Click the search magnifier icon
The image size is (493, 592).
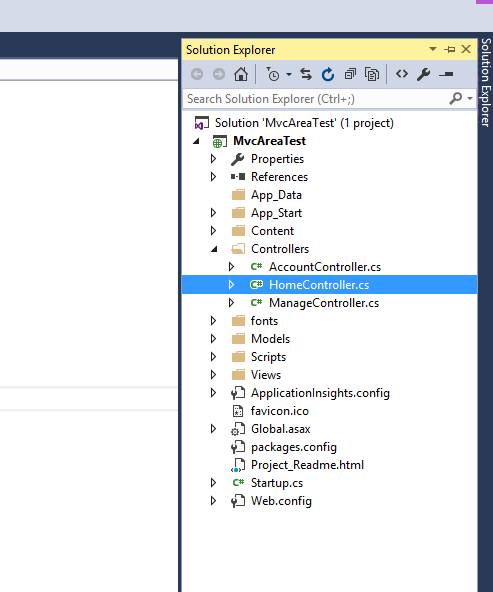[456, 99]
